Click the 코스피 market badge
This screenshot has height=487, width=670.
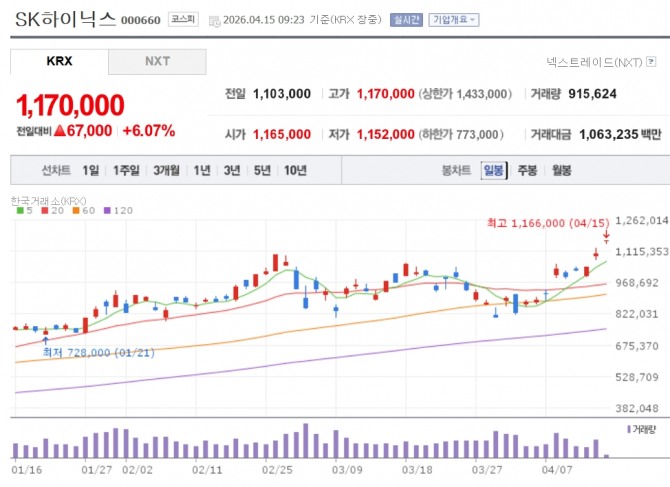point(184,19)
